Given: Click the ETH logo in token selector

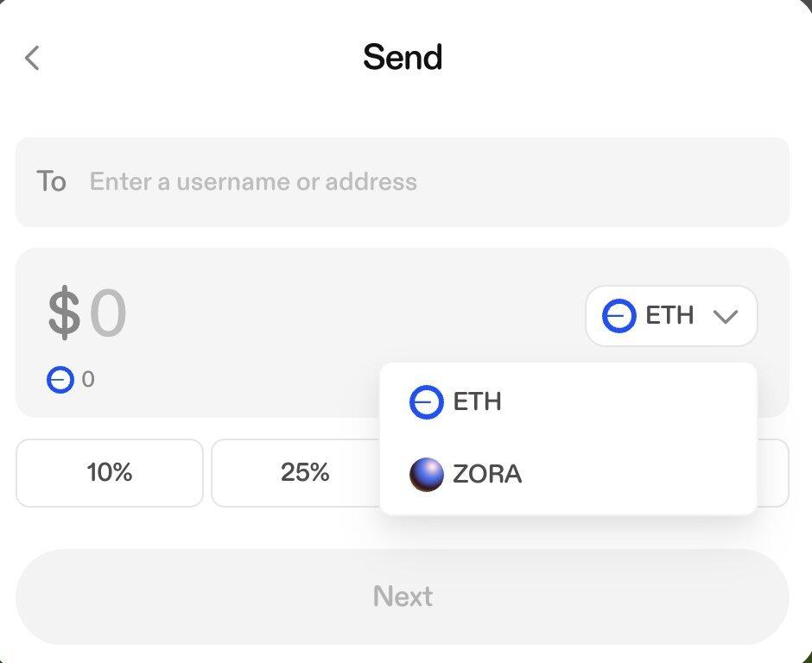Looking at the screenshot, I should [x=619, y=316].
